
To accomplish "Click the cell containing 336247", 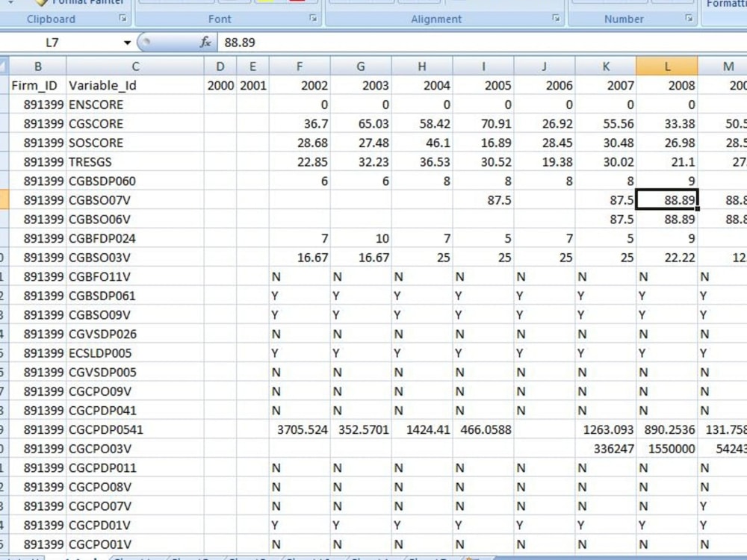I will tap(606, 448).
